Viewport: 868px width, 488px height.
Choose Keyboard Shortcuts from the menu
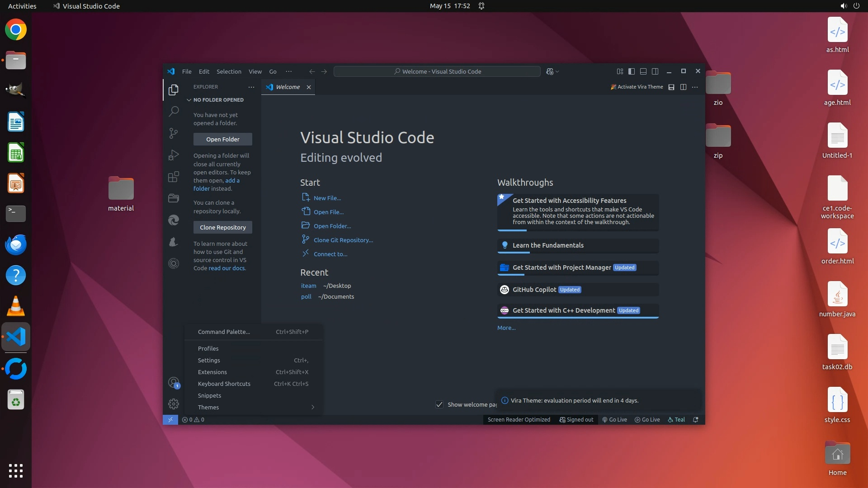[224, 384]
